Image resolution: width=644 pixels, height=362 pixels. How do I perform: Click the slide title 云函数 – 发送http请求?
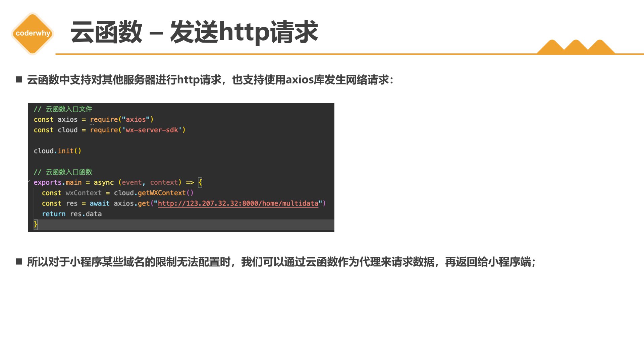pos(194,32)
